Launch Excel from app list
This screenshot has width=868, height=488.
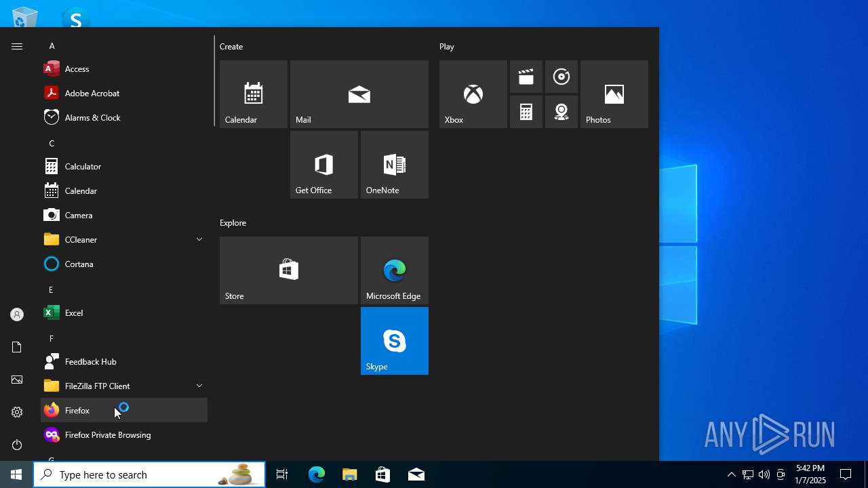(124, 312)
